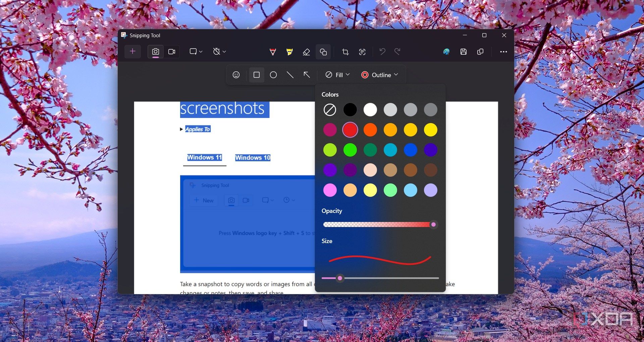Click the Size slider handle
This screenshot has height=342, width=644.
tap(340, 278)
